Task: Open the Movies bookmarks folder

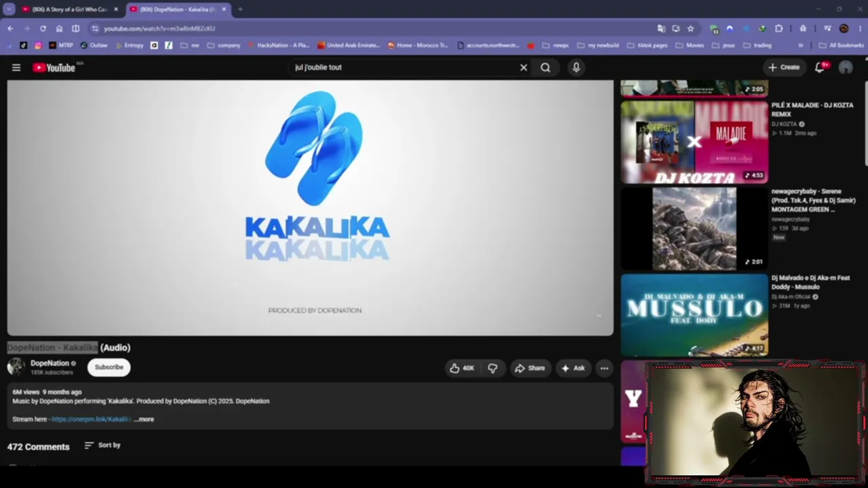Action: point(690,45)
